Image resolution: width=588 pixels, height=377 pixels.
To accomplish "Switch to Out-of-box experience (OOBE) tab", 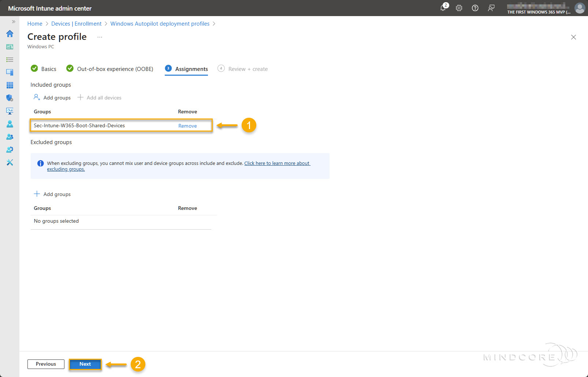I will (x=110, y=69).
